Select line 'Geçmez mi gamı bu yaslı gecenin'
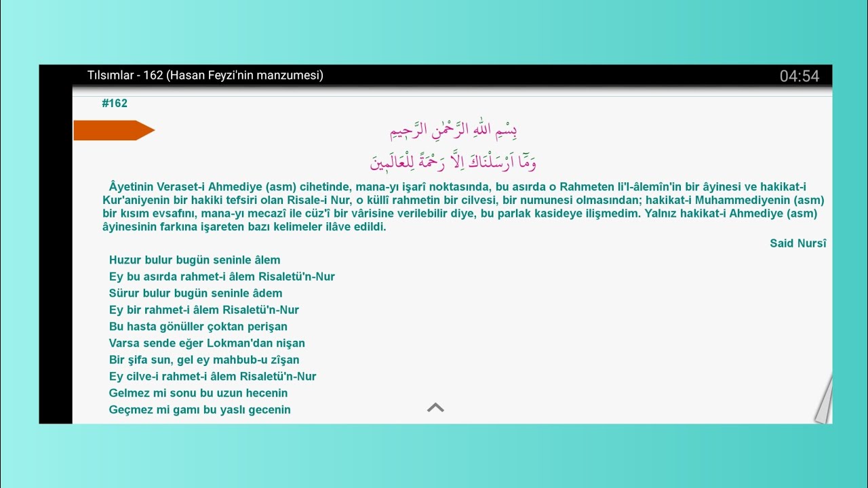Viewport: 868px width, 488px height. (x=199, y=409)
